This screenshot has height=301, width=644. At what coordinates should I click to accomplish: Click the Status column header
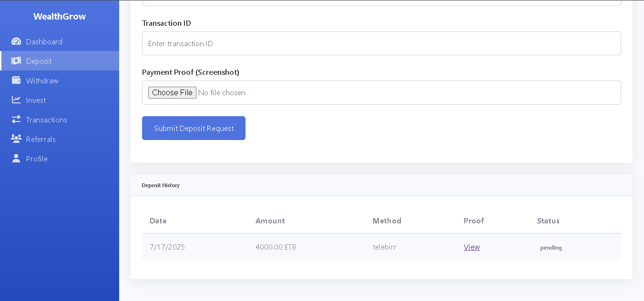(x=548, y=221)
